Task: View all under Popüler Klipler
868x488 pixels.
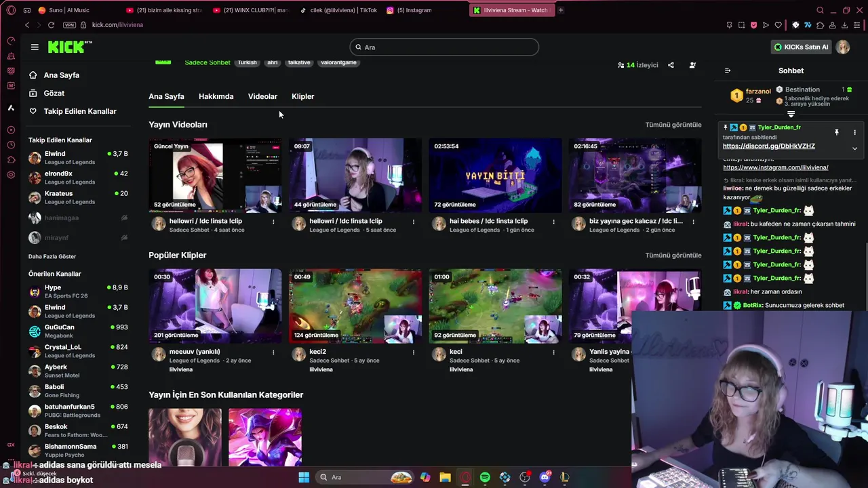Action: pyautogui.click(x=673, y=255)
